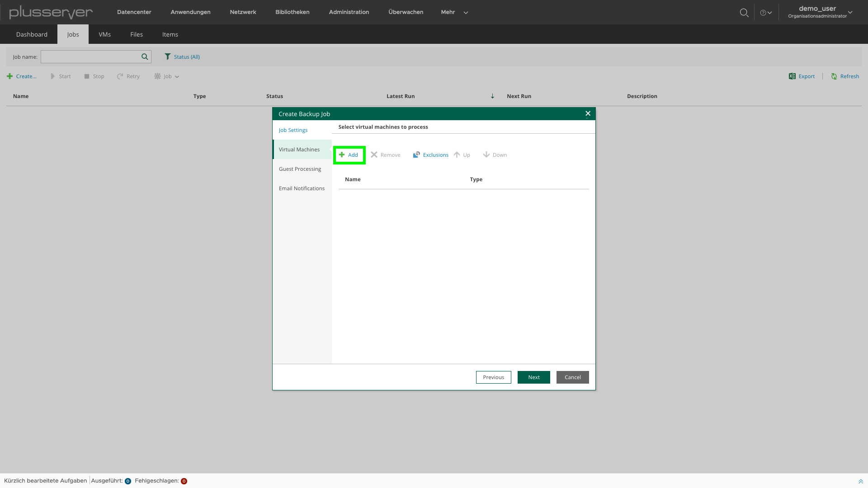Click the Retry job button

tap(128, 76)
